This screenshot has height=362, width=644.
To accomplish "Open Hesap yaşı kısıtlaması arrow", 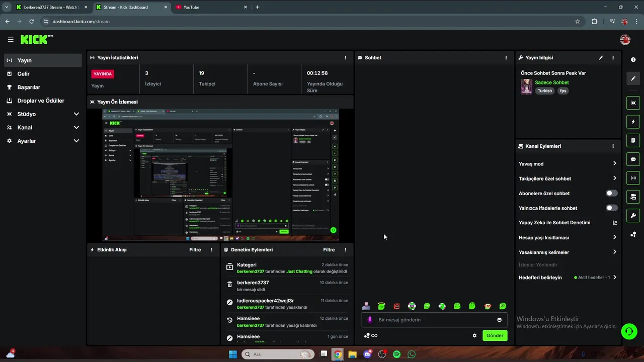I will point(614,237).
